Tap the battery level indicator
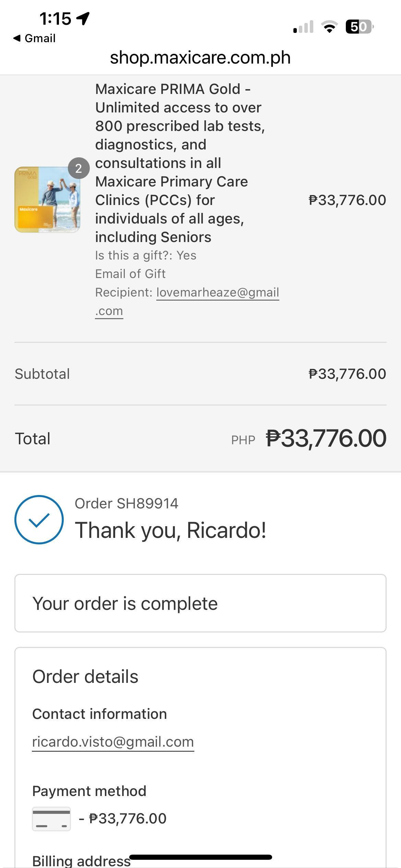 (359, 27)
